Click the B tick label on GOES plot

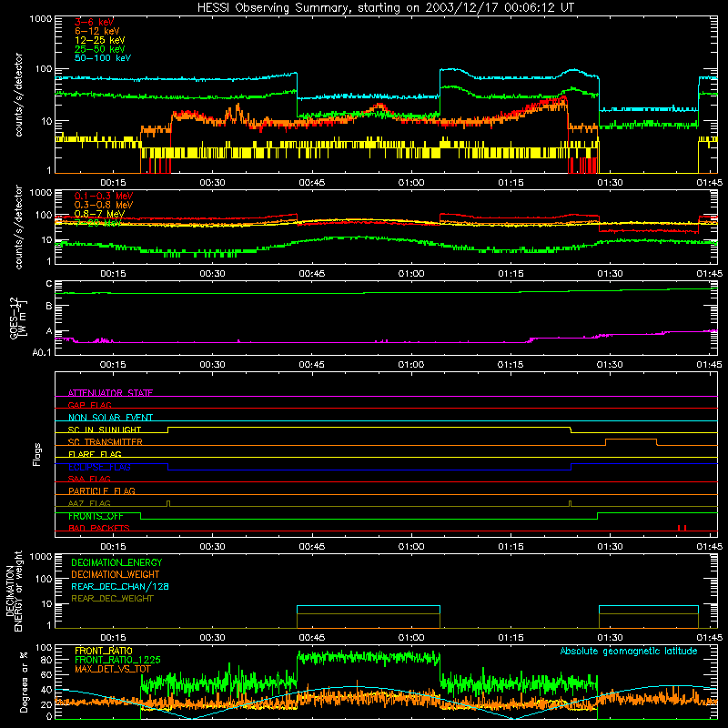[x=49, y=306]
